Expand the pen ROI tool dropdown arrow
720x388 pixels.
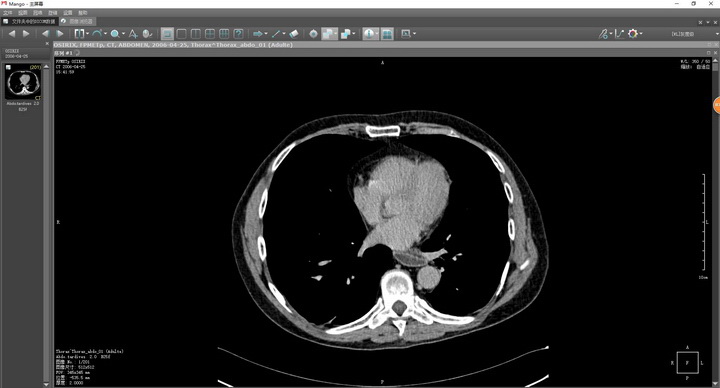[x=611, y=34]
